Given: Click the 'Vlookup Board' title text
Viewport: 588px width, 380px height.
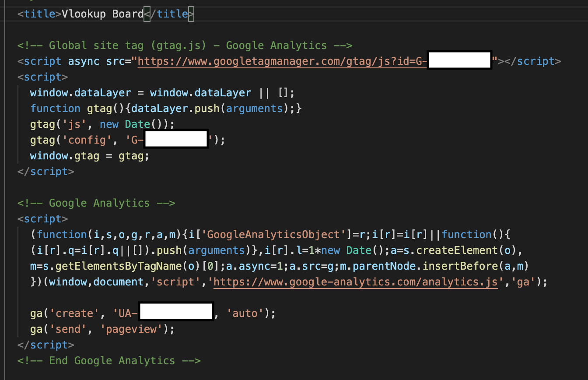Looking at the screenshot, I should pos(102,14).
